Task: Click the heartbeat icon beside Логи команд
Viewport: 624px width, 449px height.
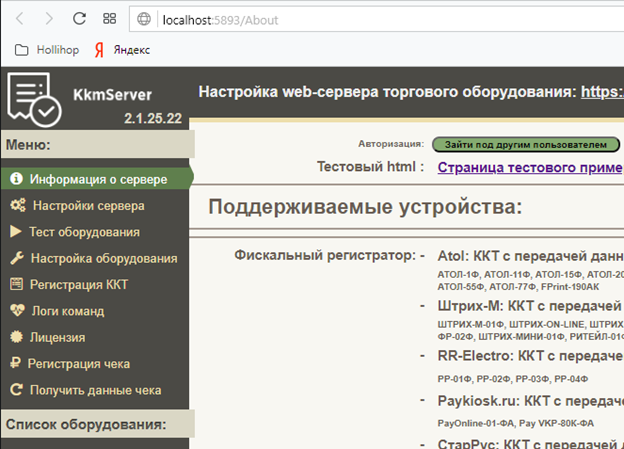Action: coord(18,310)
